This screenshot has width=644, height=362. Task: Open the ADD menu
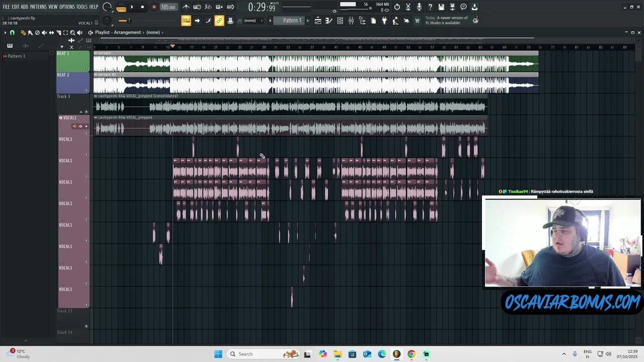24,7
